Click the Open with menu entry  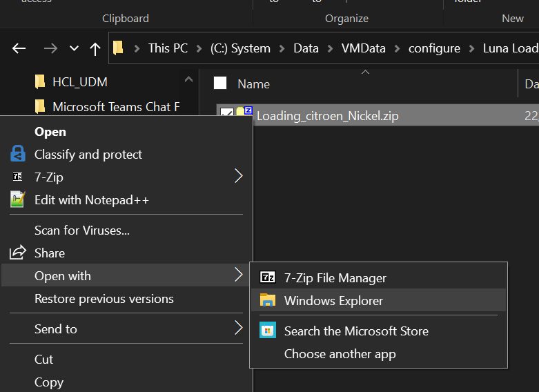tap(126, 275)
